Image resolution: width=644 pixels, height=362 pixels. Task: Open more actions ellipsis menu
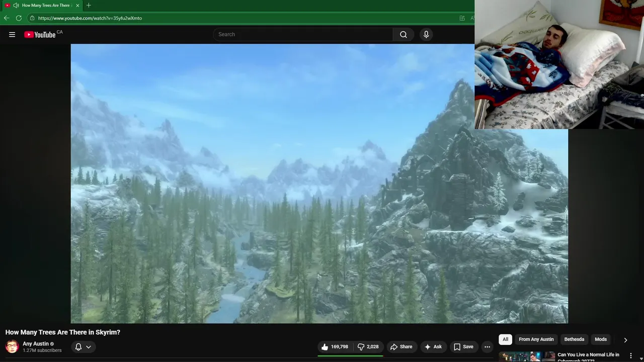(487, 347)
